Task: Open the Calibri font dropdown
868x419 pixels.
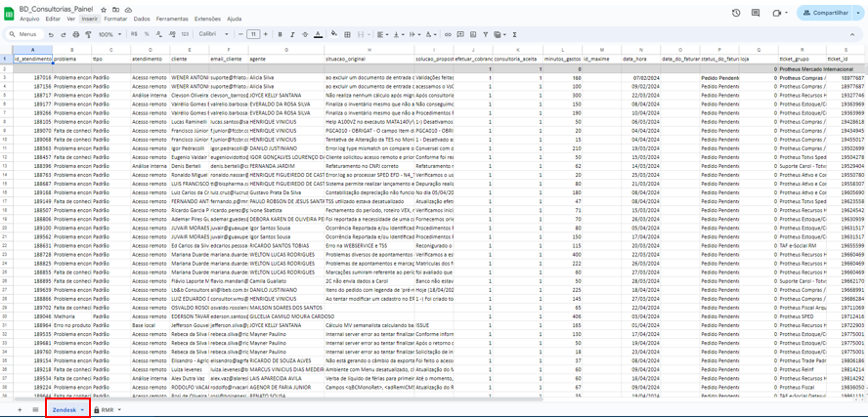Action: [x=212, y=34]
